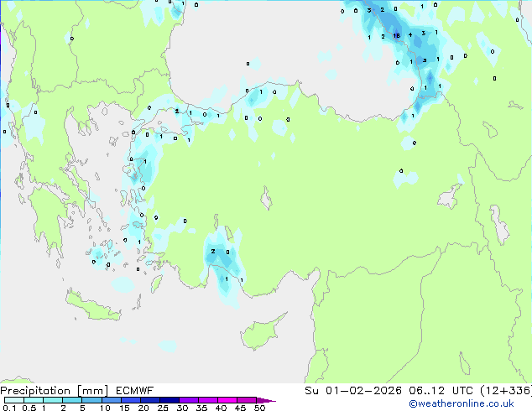Click the '[mm]' unit label
The width and height of the screenshot is (532, 411).
coord(92,391)
